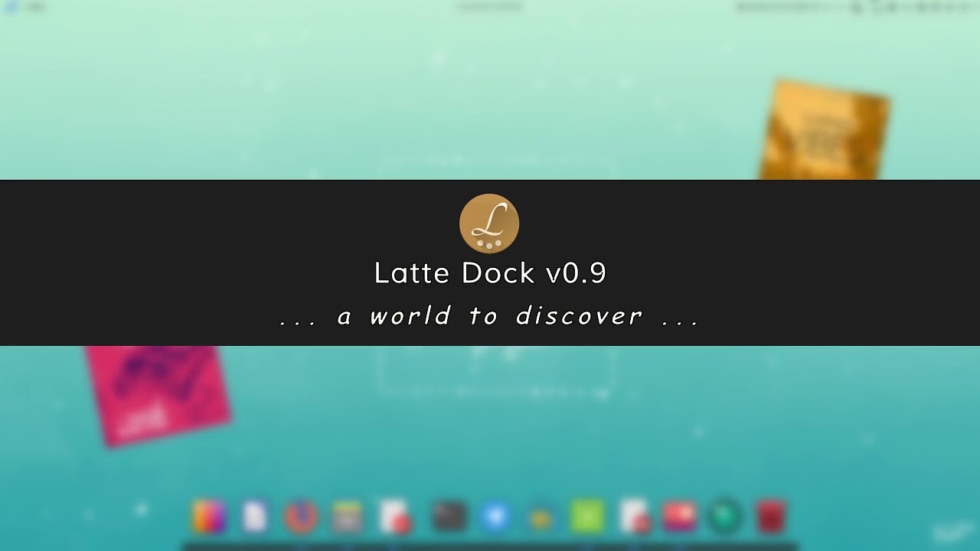Open the plain white document icon in the dock
Viewport: 980px width, 551px height.
tap(255, 517)
